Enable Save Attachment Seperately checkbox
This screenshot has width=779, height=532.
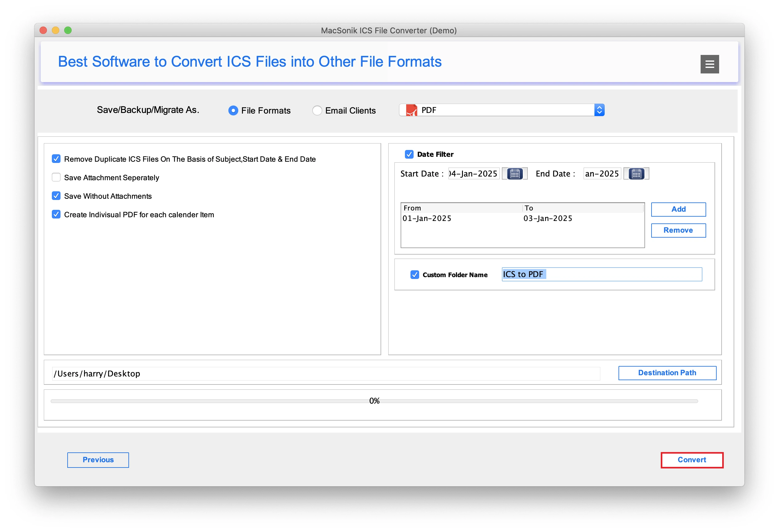coord(56,177)
